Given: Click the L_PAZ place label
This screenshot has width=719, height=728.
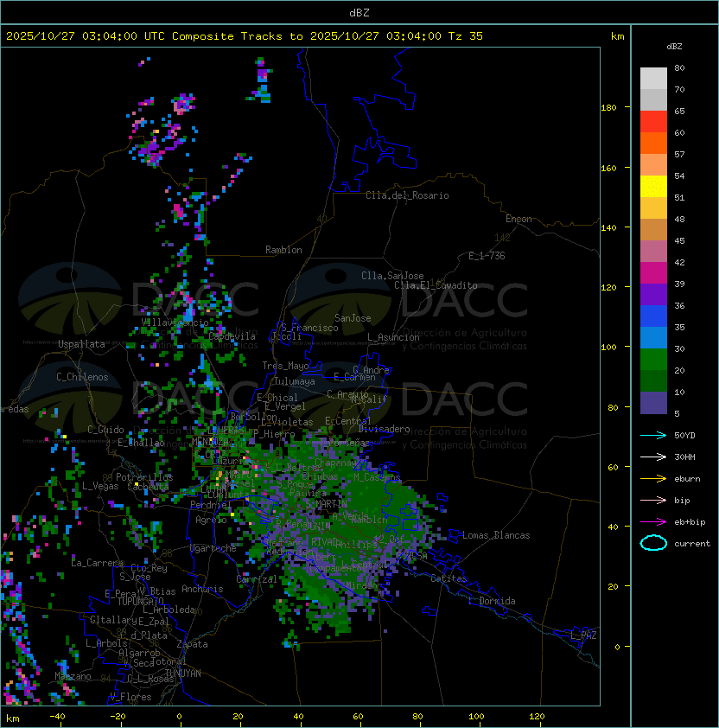Looking at the screenshot, I should pos(583,635).
